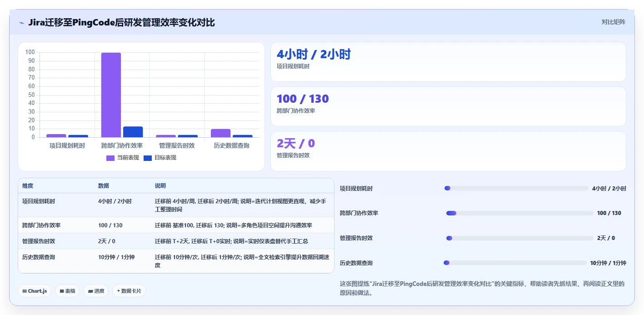Click the 维度 table column header
The image size is (644, 315).
point(28,186)
